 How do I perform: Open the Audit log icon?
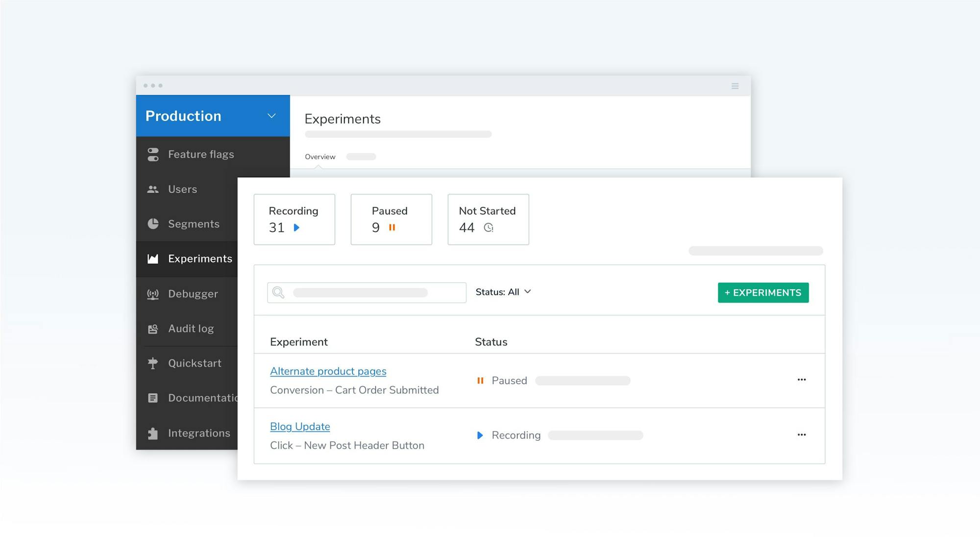point(152,329)
